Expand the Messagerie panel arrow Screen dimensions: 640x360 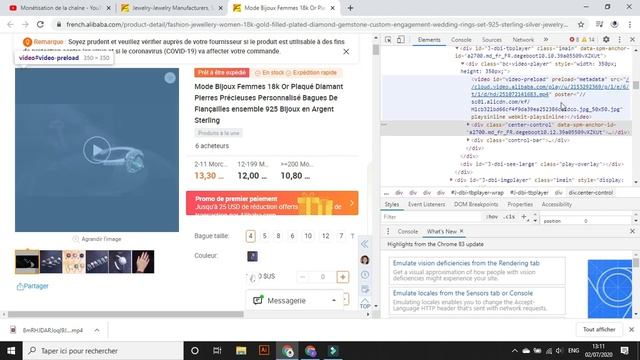pyautogui.click(x=334, y=300)
